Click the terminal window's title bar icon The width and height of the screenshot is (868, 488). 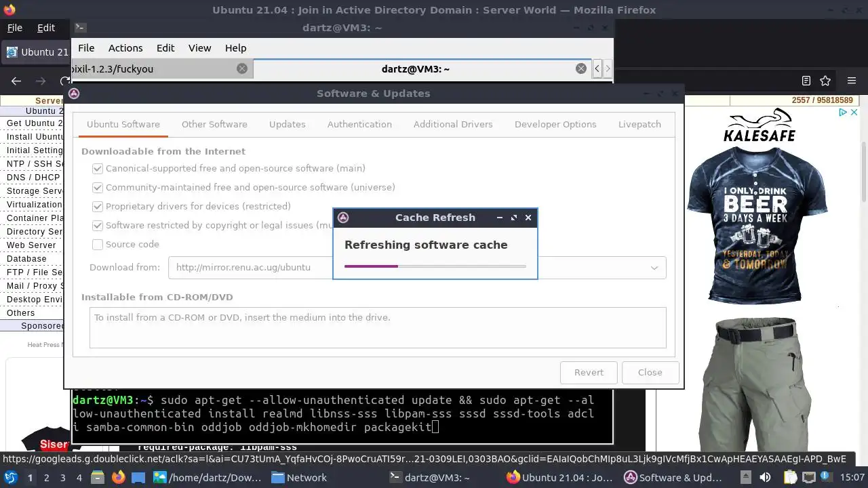[80, 28]
